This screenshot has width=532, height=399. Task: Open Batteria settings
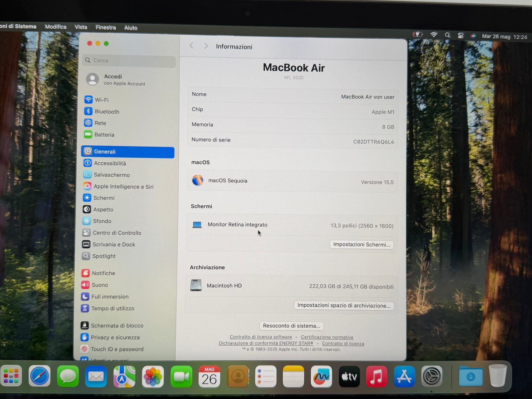tap(99, 135)
